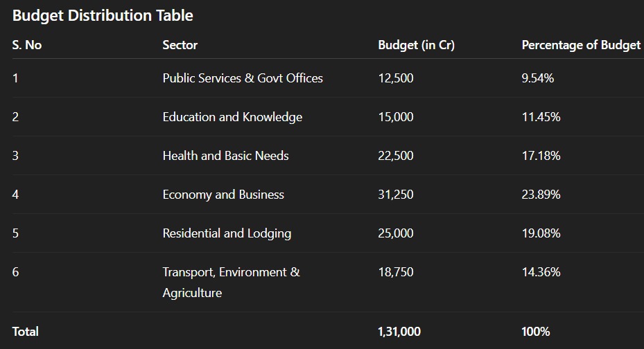Click the 19.08% percentage cell

click(x=541, y=233)
